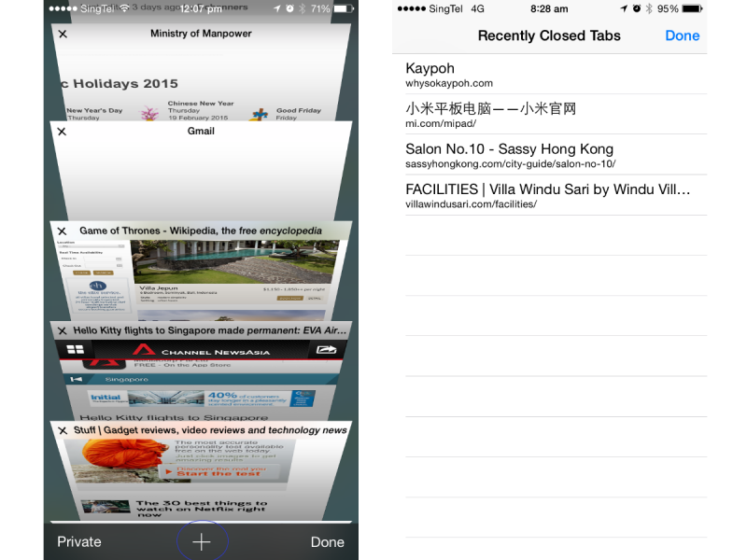Screen dimensions: 747x560
Task: Tap the Good Friday holiday entry
Action: [299, 113]
